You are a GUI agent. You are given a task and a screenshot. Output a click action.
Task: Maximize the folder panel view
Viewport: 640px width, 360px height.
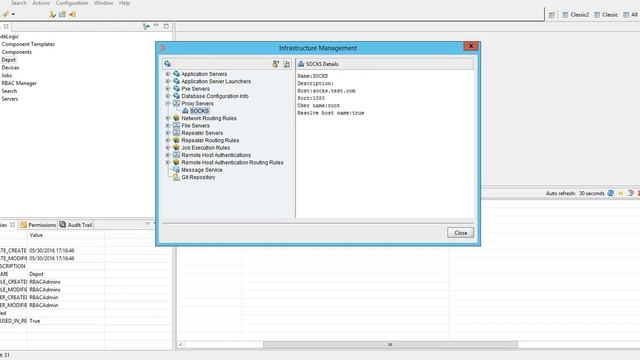tap(166, 26)
